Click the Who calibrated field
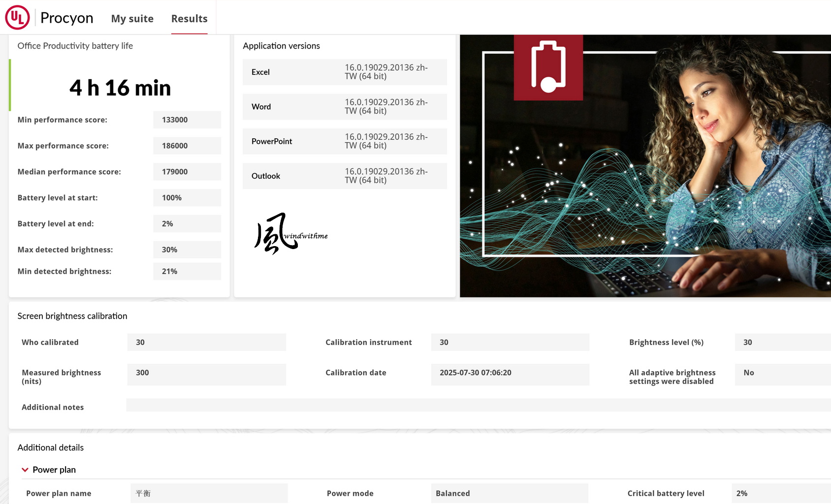831x504 pixels. pos(207,342)
